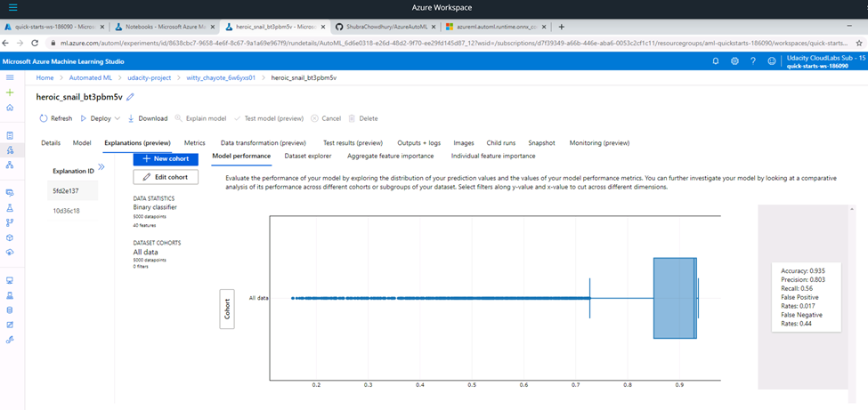868x410 pixels.
Task: Reload the browser page
Action: tap(35, 43)
